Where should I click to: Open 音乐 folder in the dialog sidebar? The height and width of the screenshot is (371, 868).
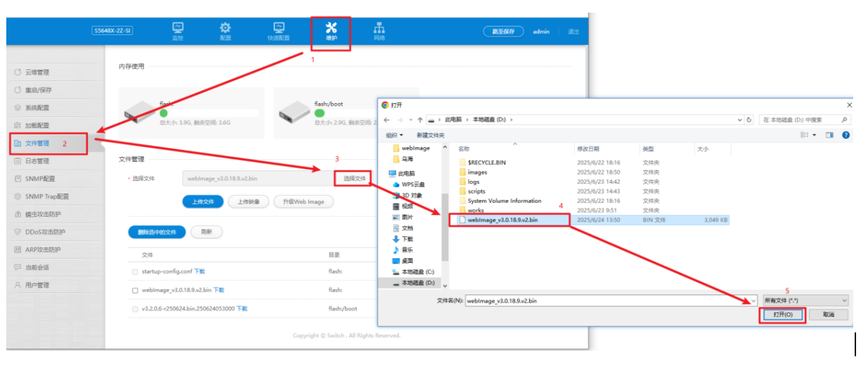(x=402, y=250)
